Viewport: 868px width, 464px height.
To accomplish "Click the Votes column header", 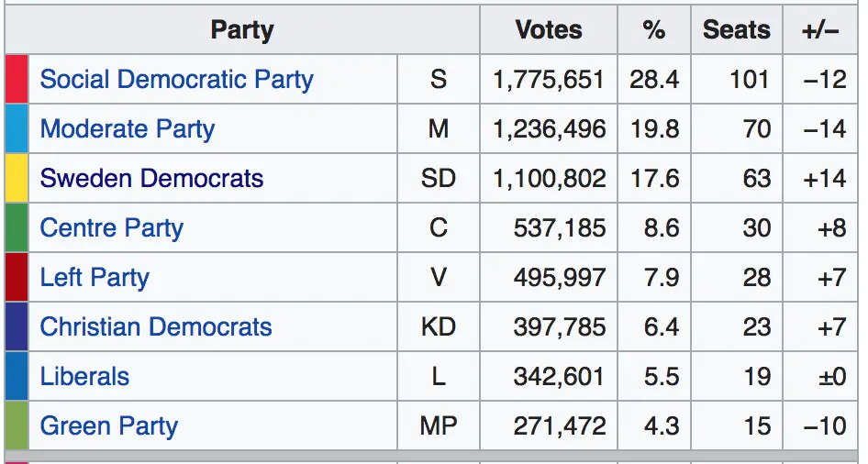I will (549, 30).
